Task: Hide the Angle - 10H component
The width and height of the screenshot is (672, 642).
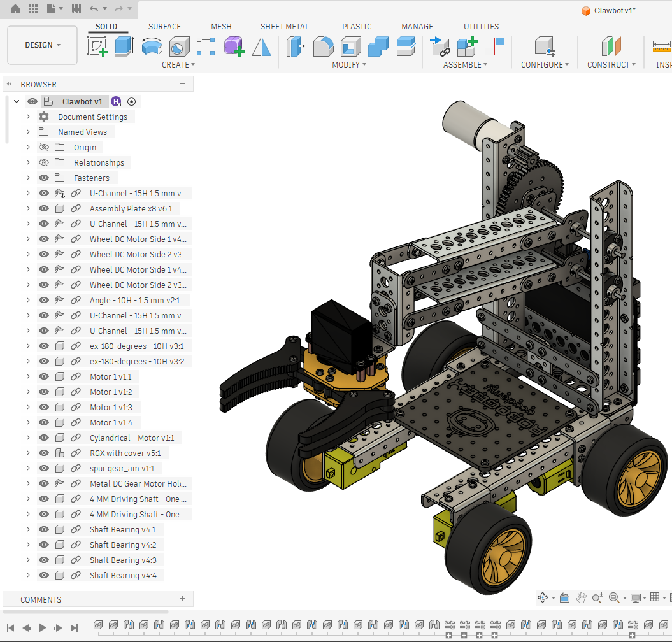Action: tap(44, 300)
